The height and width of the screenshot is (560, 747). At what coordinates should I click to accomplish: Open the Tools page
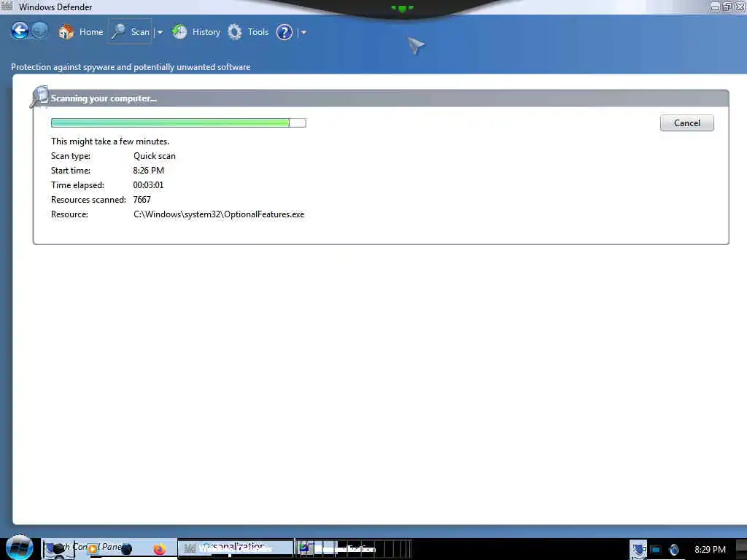(x=248, y=32)
